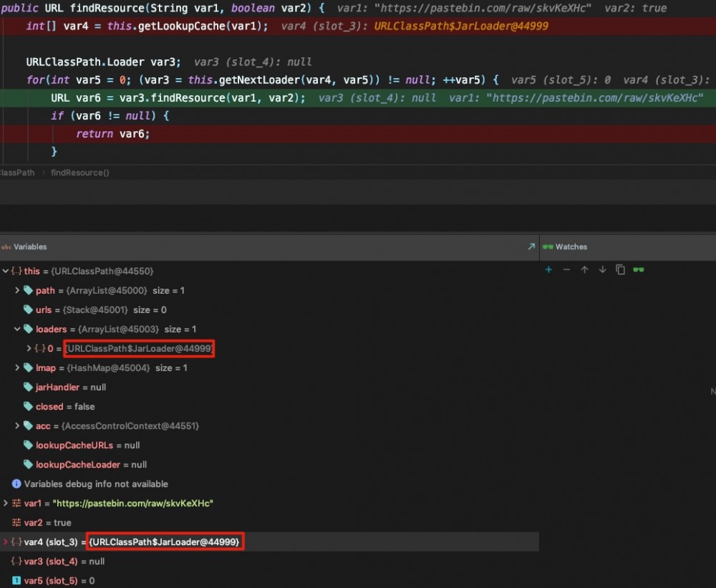
Task: Select the highlighted var4 JarLoader value
Action: [165, 541]
